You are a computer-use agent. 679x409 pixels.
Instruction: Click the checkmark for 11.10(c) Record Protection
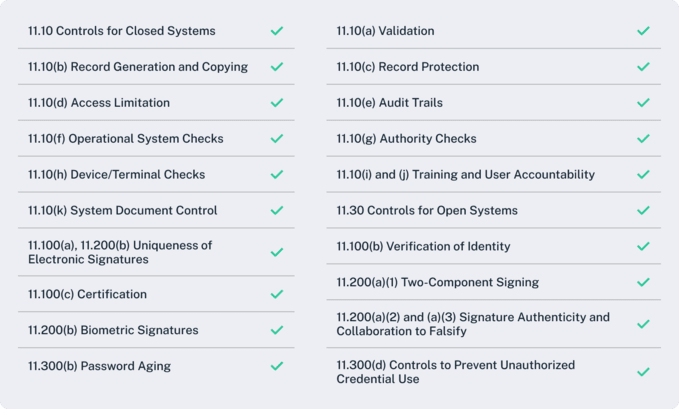click(643, 67)
